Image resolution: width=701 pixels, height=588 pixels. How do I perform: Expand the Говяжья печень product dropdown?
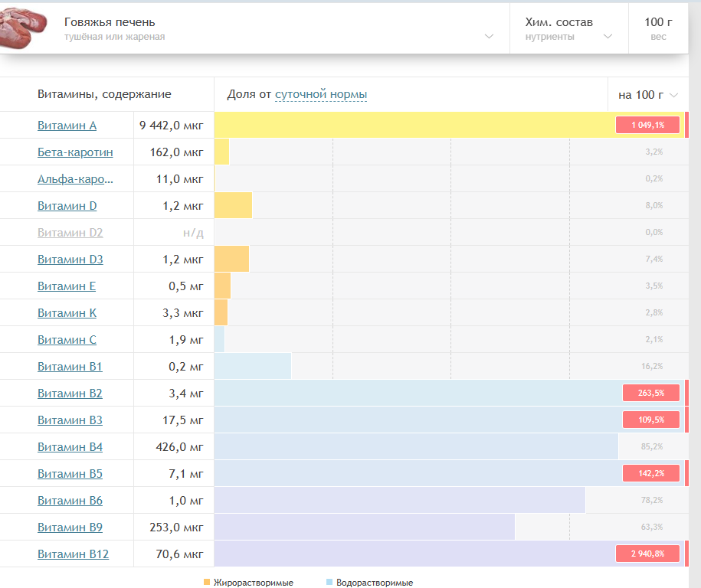coord(489,36)
